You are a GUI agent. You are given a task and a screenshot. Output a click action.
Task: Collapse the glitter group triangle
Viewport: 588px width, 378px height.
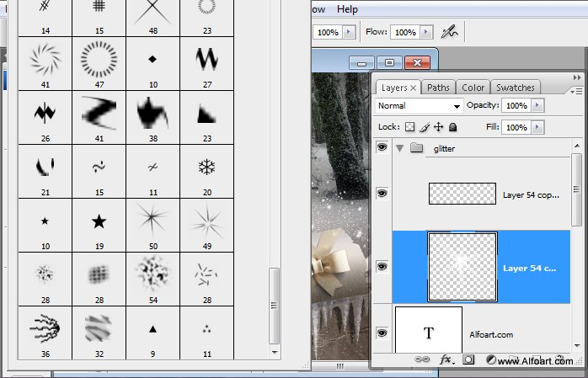pos(400,149)
